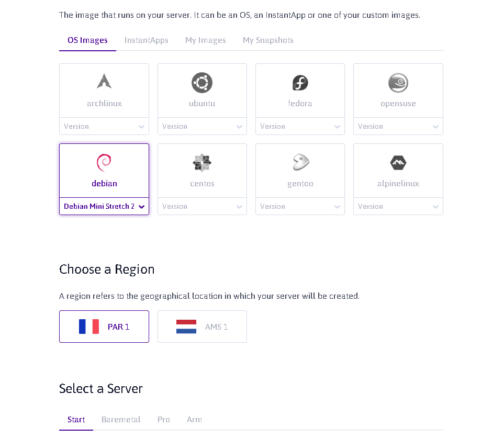Select the AMS 1 region option
Image resolution: width=504 pixels, height=438 pixels.
[x=202, y=327]
